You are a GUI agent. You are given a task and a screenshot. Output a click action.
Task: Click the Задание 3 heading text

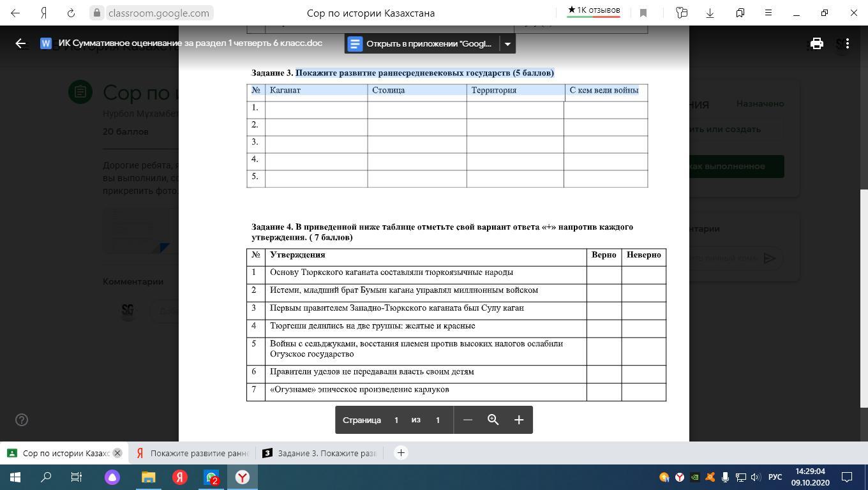(403, 73)
